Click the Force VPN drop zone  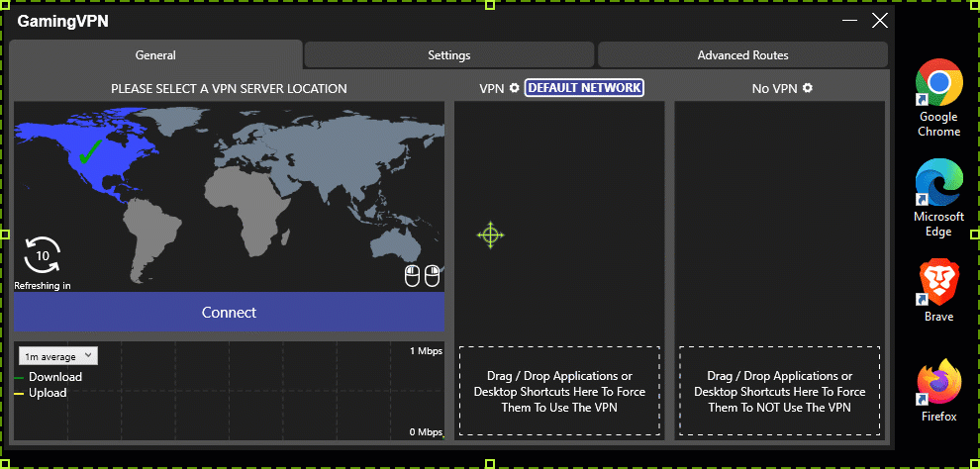tap(559, 391)
